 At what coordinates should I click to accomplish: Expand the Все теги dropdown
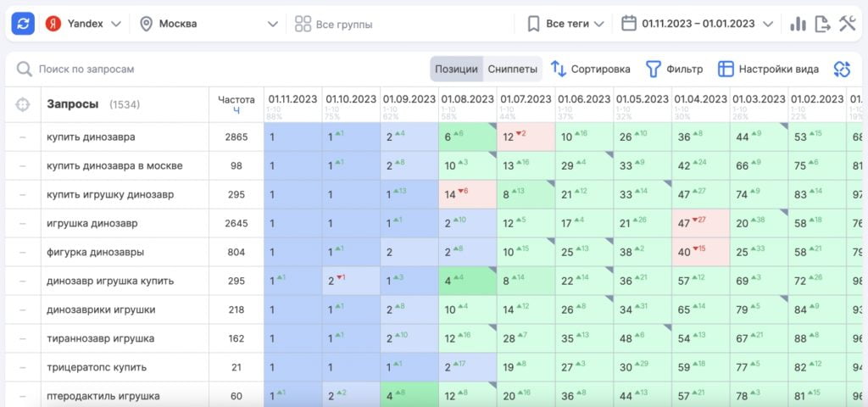click(565, 24)
